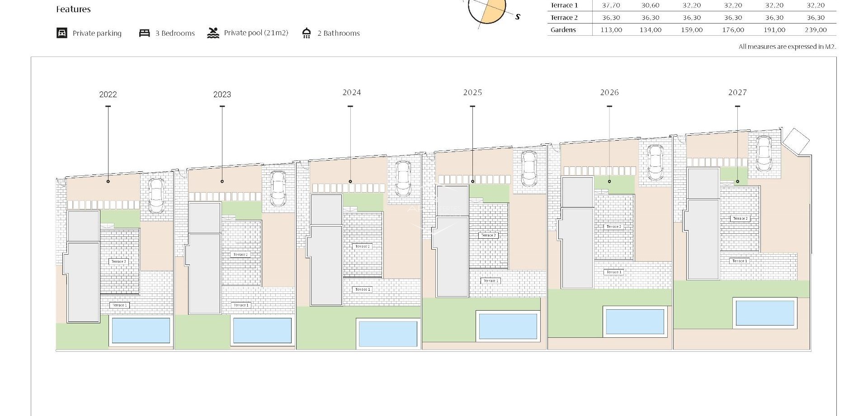
Task: Click the Features heading
Action: tap(73, 9)
